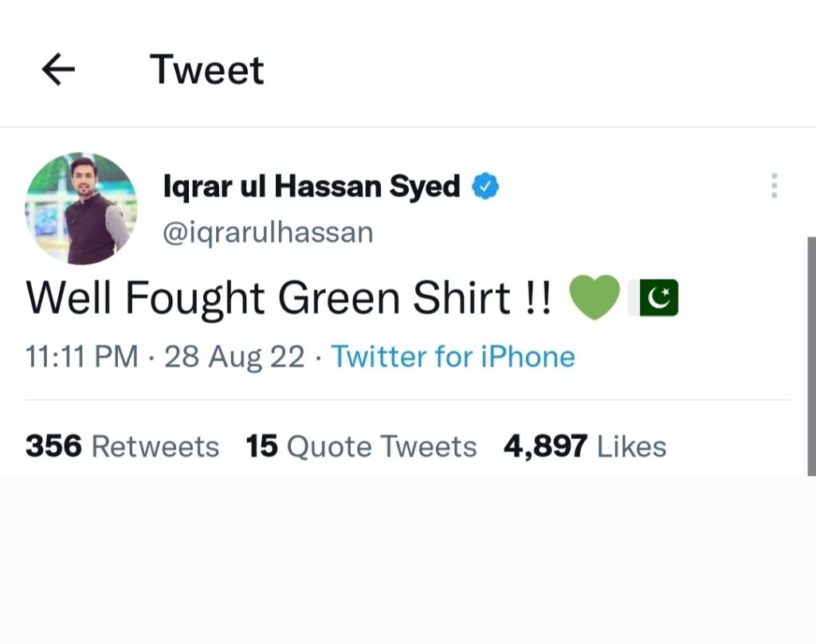Image resolution: width=816 pixels, height=644 pixels.
Task: View the 15 Quote Tweets list
Action: click(361, 446)
